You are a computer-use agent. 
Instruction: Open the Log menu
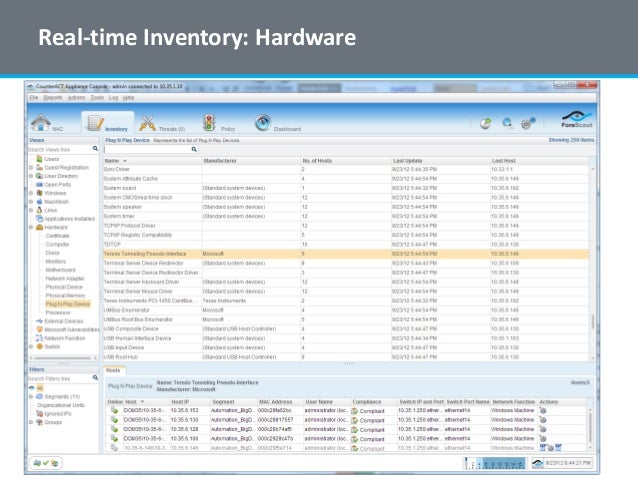[x=114, y=98]
